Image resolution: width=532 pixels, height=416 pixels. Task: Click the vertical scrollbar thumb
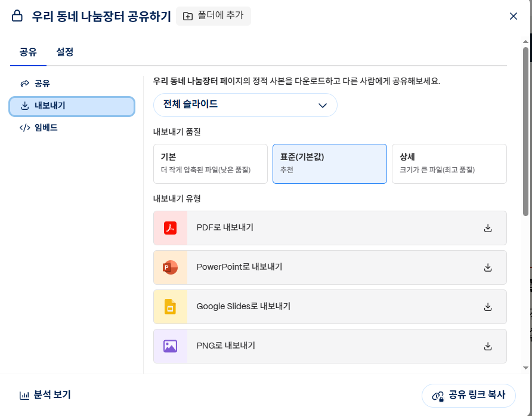point(525,132)
